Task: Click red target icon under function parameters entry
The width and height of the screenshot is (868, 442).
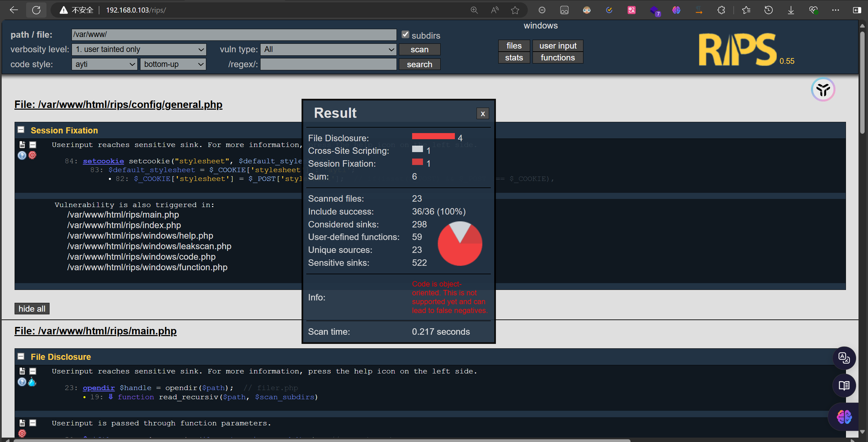Action: pos(22,433)
